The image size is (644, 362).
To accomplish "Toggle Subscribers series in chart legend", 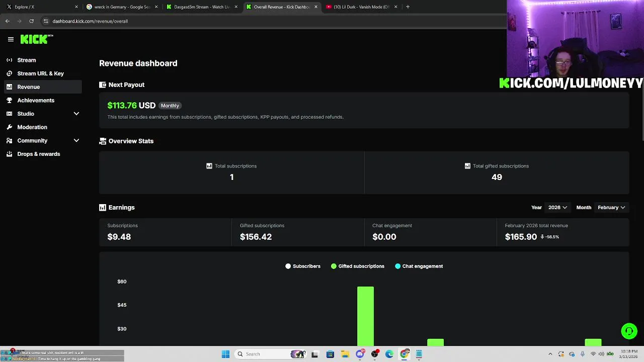I will coord(303,266).
